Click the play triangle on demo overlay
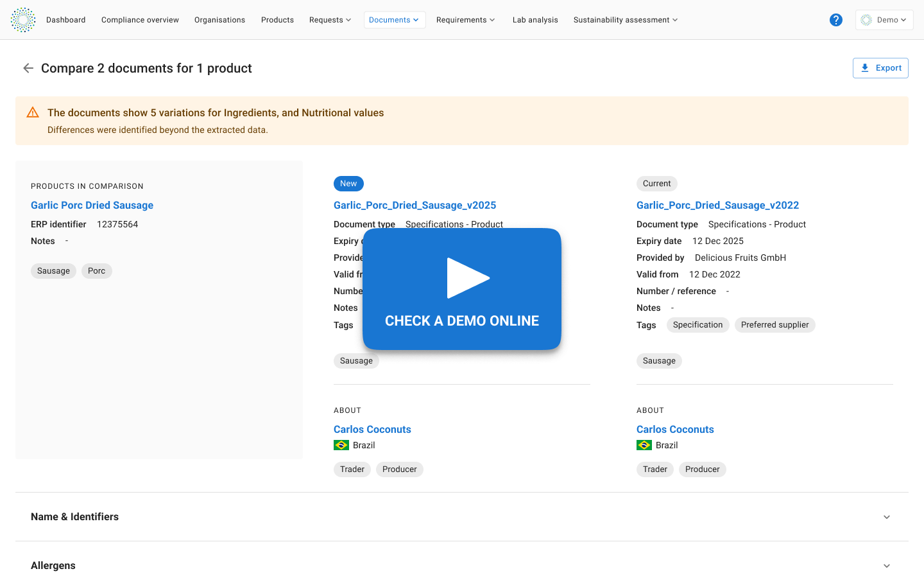 point(468,278)
